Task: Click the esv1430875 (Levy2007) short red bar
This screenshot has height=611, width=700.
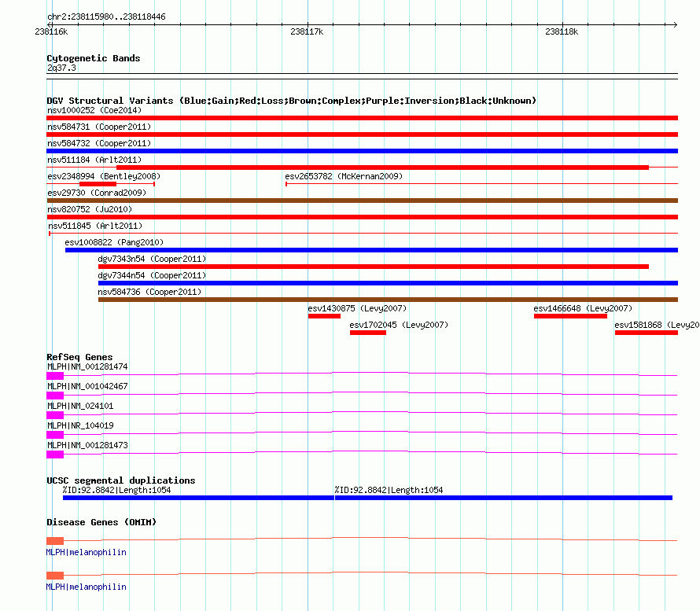Action: click(324, 316)
